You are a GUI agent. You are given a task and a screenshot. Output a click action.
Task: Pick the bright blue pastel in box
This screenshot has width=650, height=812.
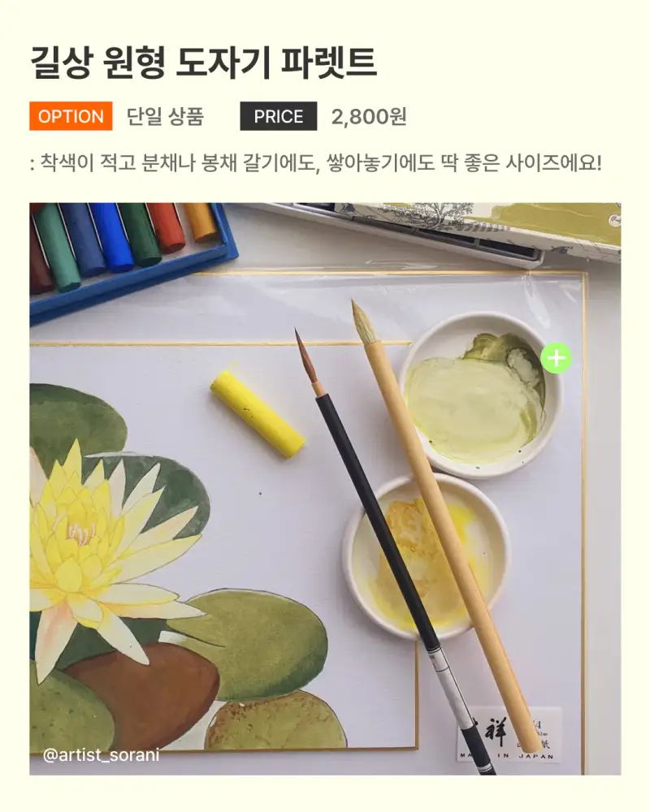click(x=111, y=235)
